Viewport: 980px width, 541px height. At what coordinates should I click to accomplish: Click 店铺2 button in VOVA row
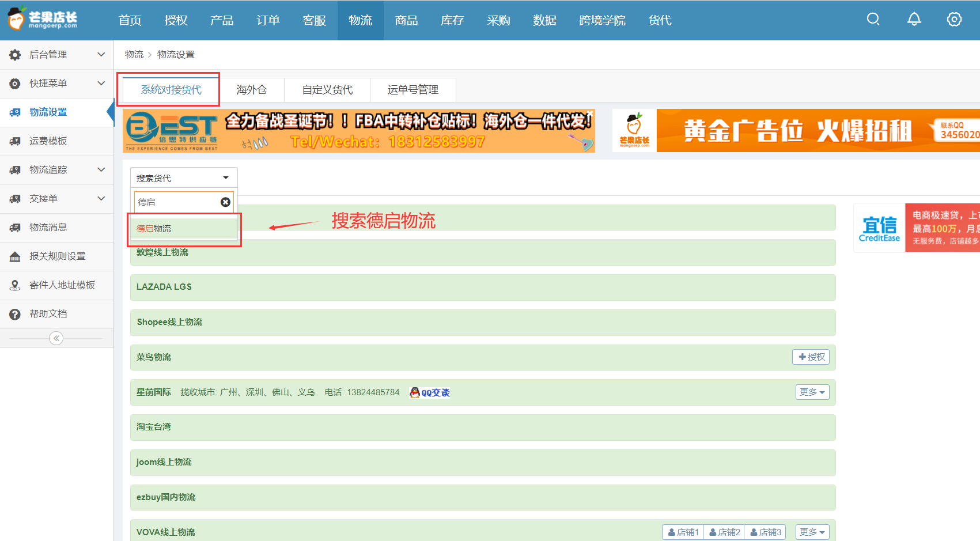pos(724,532)
